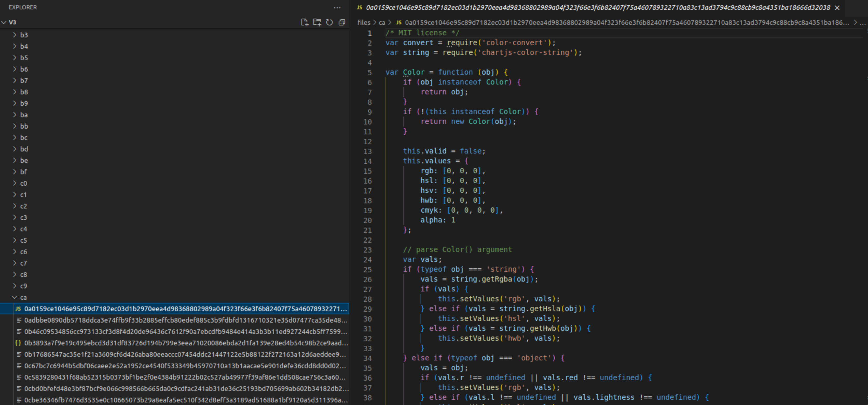This screenshot has width=868, height=405.
Task: Close the current editor tab
Action: [837, 8]
